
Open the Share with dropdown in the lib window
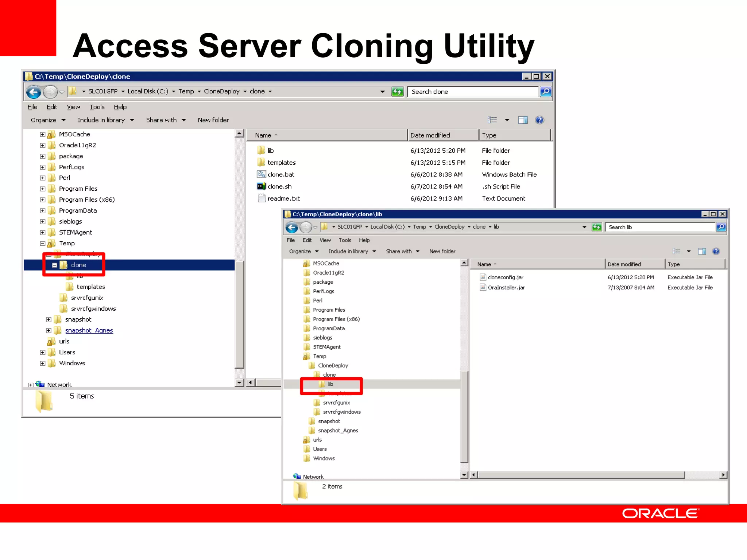(x=403, y=251)
